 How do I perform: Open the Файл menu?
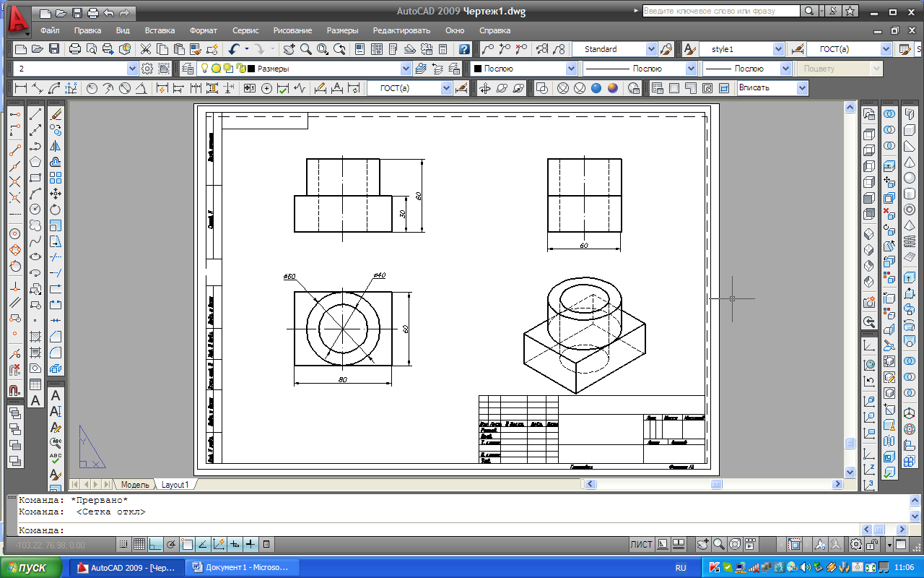pyautogui.click(x=50, y=30)
